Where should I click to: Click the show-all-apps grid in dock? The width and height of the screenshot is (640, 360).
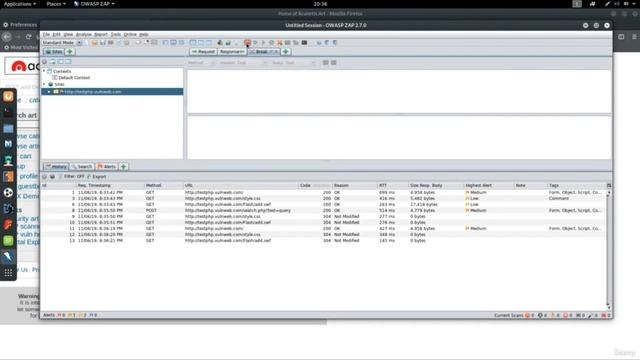(8, 273)
